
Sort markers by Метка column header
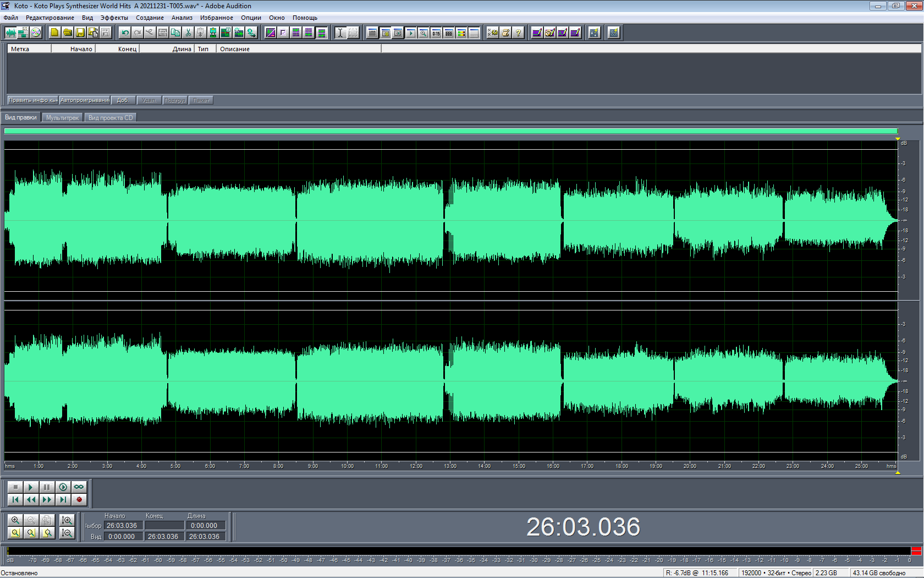(x=29, y=49)
